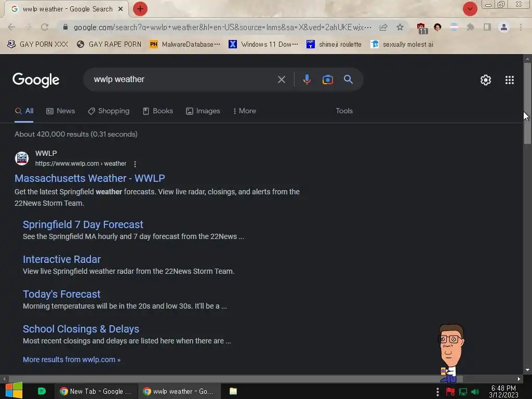This screenshot has width=532, height=399.
Task: Click the results count text
Action: click(76, 135)
